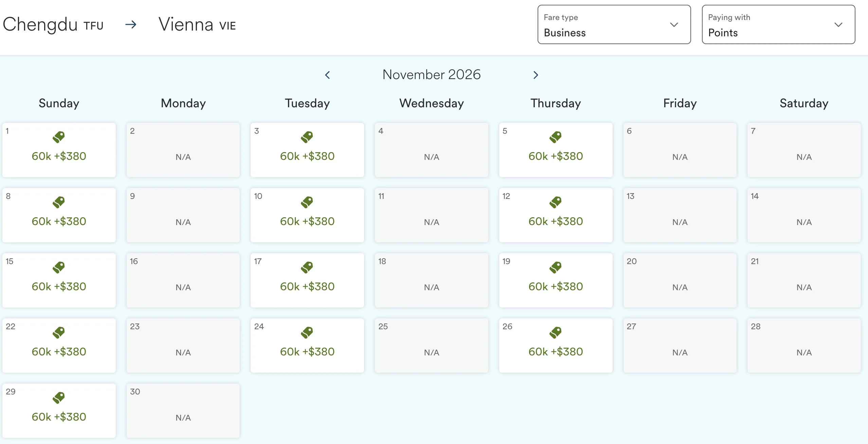Advance to next month arrow
The height and width of the screenshot is (444, 868).
536,75
